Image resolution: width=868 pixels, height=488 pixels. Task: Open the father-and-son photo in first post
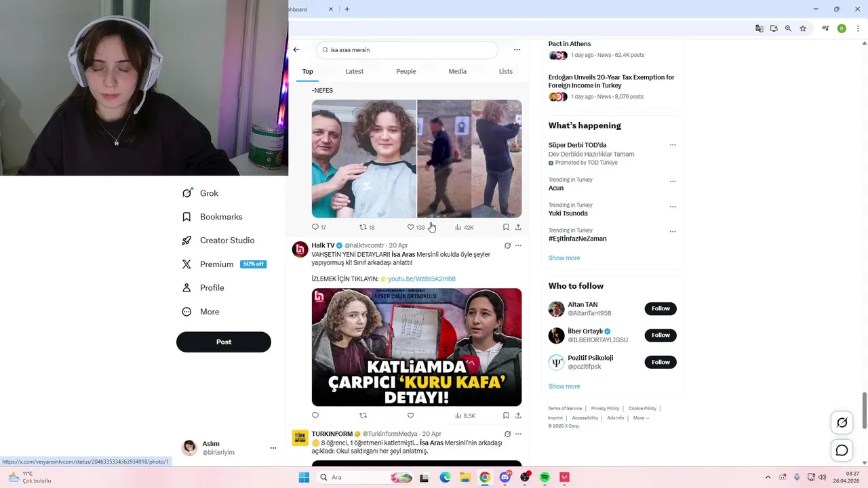364,159
